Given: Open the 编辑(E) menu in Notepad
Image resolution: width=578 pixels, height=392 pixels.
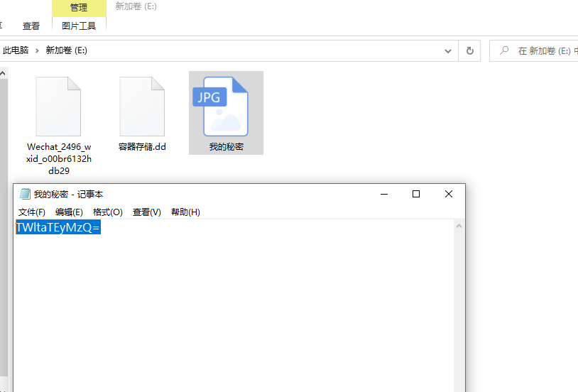Looking at the screenshot, I should click(x=69, y=212).
